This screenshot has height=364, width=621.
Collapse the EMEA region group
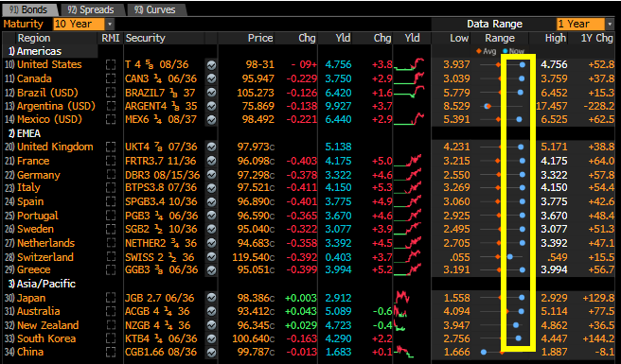tap(25, 133)
